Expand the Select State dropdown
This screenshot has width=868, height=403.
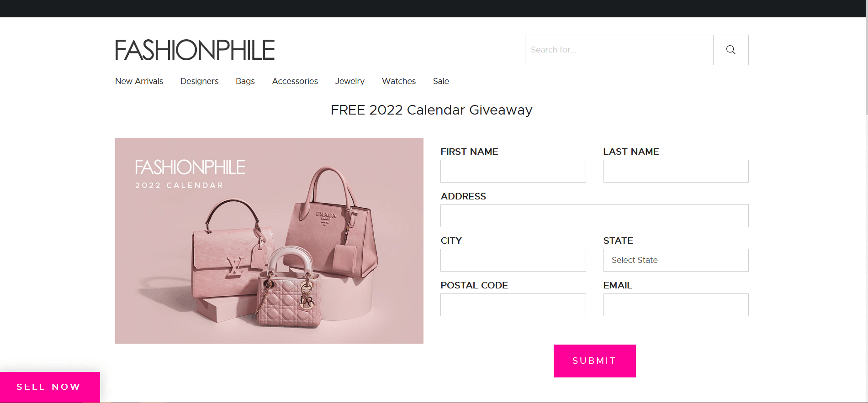click(x=676, y=260)
